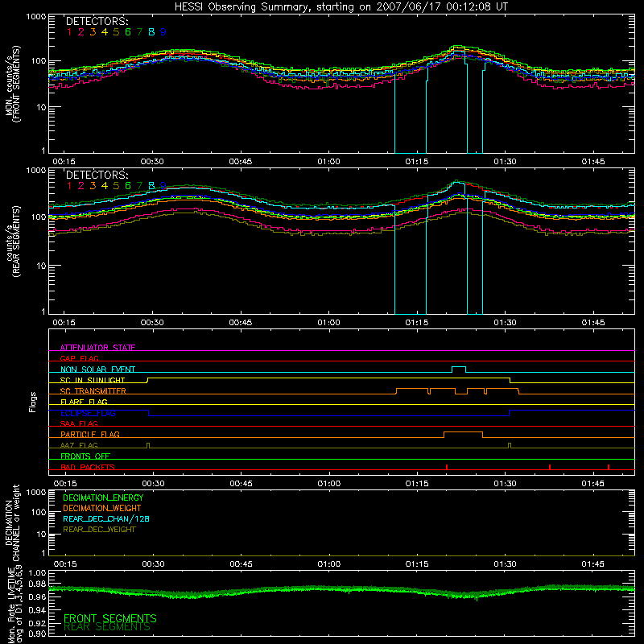Click the '(FRONT SEGMENTS)' vertical axis title

pyautogui.click(x=16, y=84)
